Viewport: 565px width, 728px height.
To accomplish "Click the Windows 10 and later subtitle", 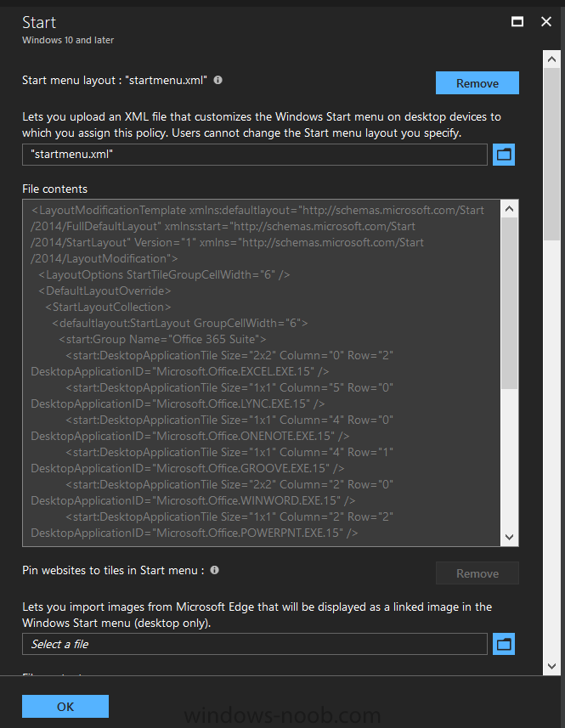I will (x=68, y=40).
